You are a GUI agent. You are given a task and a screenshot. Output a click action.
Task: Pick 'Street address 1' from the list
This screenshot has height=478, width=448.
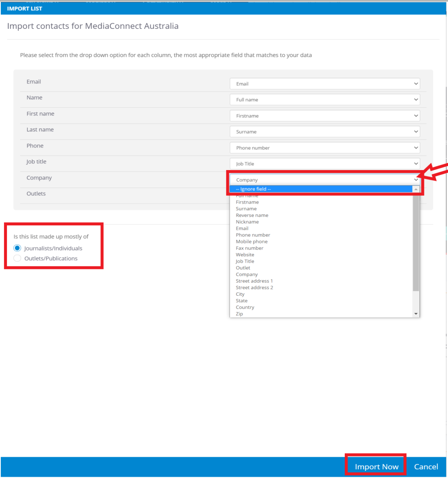tap(254, 281)
